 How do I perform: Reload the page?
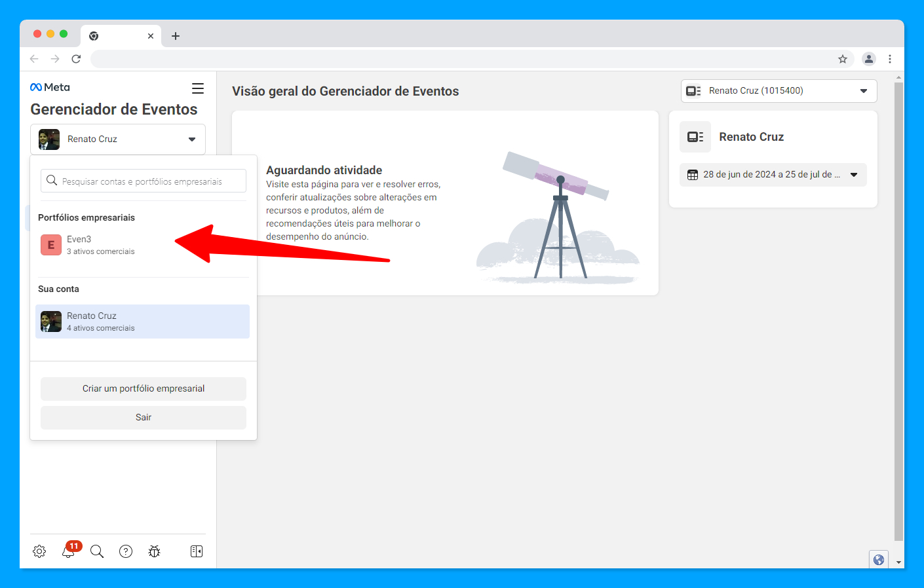pyautogui.click(x=76, y=59)
